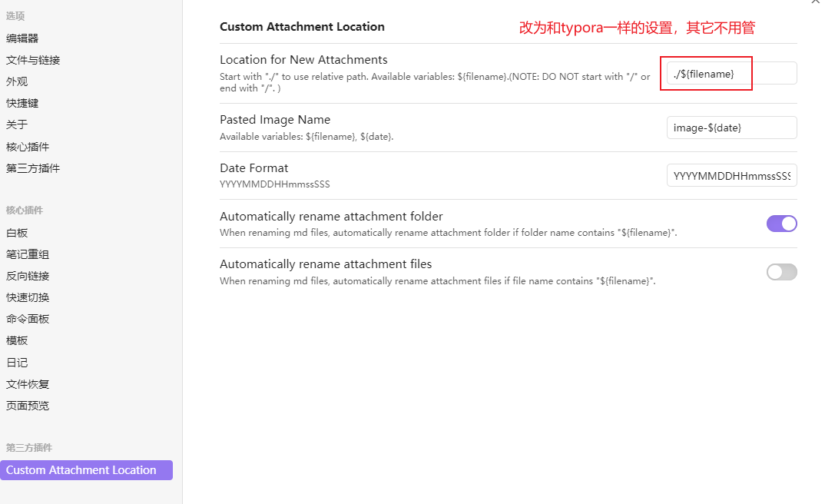825x504 pixels.
Task: Enable Automatically rename attachment files switch
Action: [x=781, y=272]
